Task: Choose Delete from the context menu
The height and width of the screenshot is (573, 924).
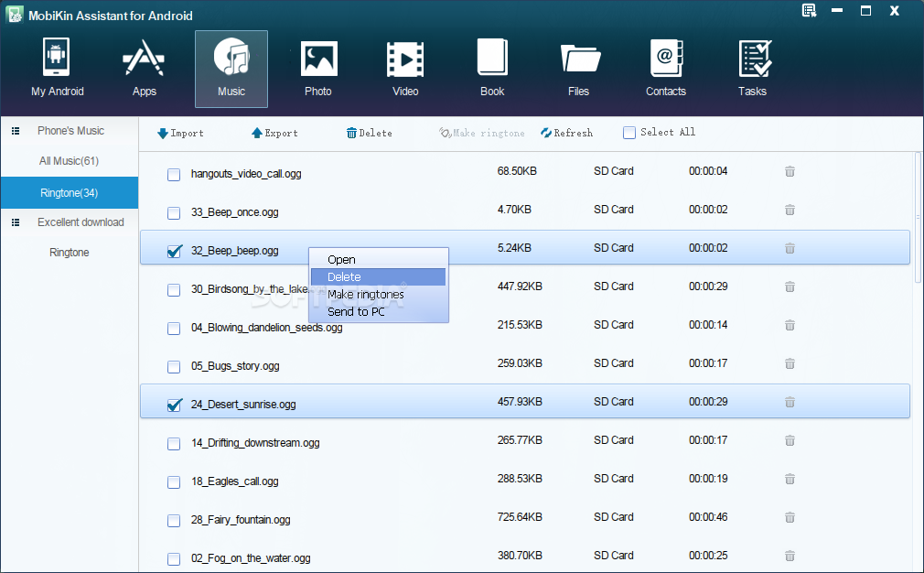Action: coord(379,277)
